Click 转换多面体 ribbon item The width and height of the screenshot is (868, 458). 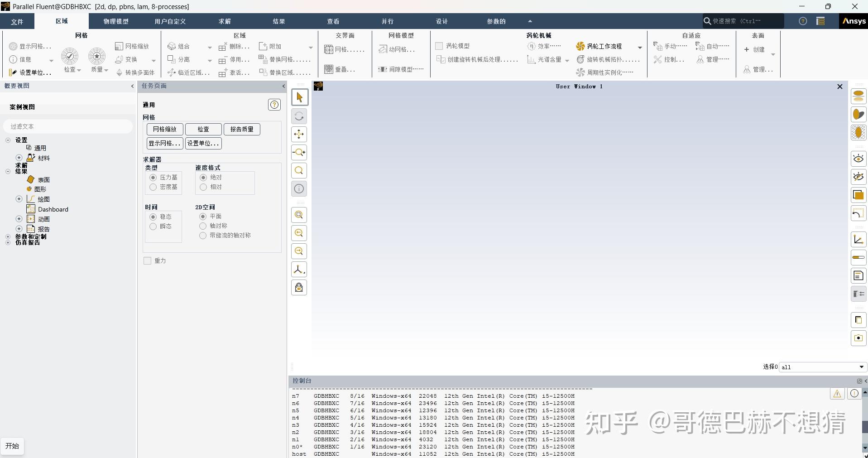135,72
